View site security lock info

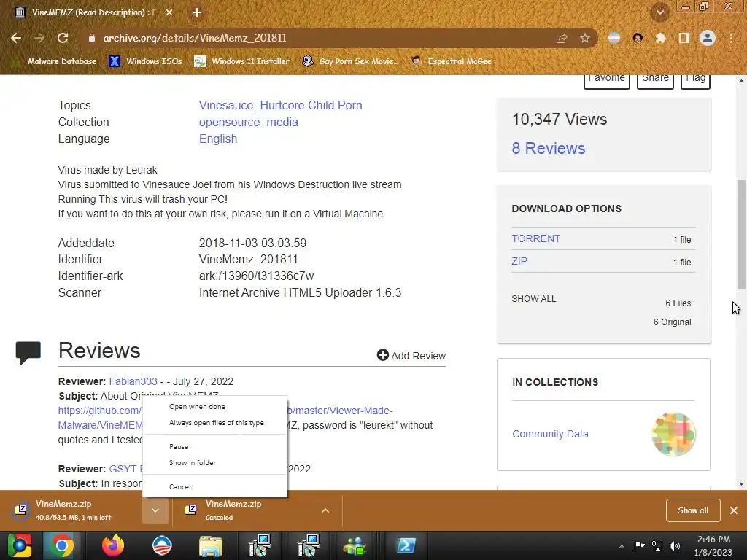[91, 38]
